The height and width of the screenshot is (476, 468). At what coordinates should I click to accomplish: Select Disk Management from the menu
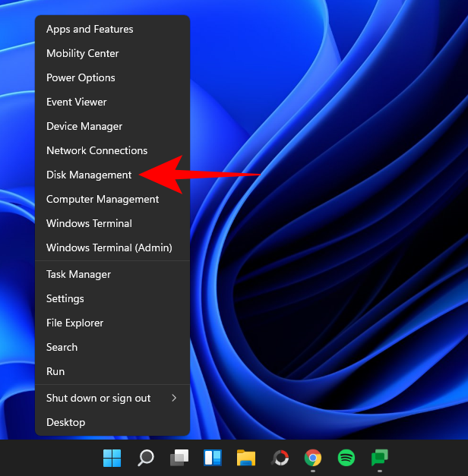pos(89,175)
